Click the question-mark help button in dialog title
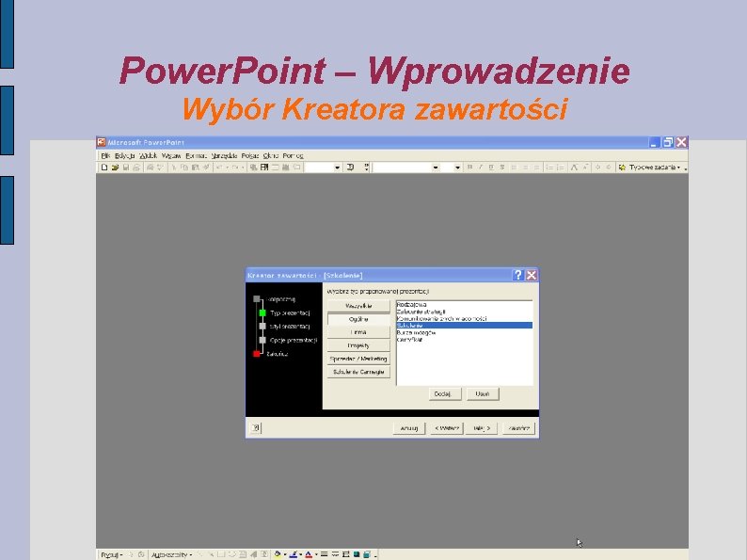Viewport: 747px width, 560px height. coord(517,275)
